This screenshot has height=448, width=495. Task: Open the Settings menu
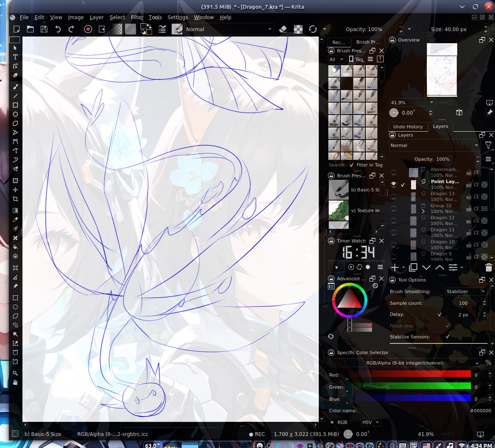(178, 17)
